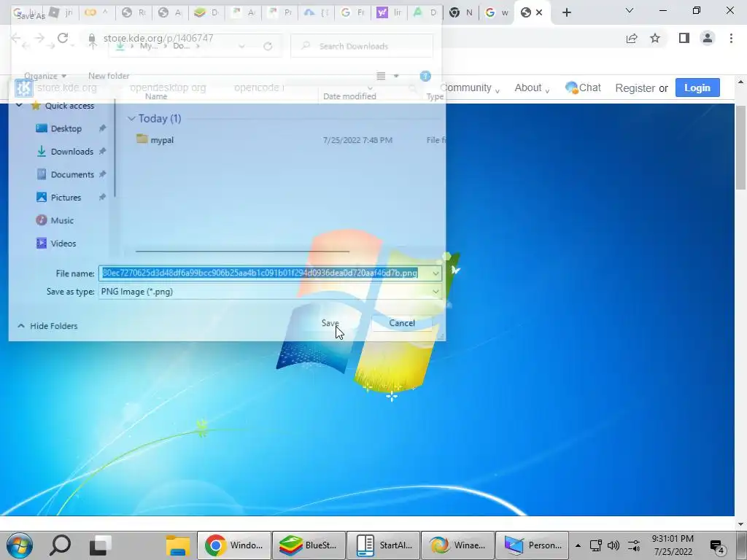Switch to the Winae... taskbar app
The width and height of the screenshot is (747, 560).
(457, 545)
